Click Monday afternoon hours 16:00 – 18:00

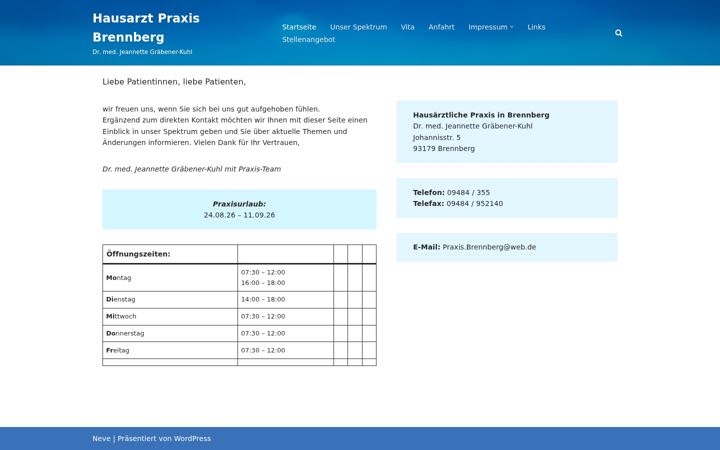(x=263, y=283)
